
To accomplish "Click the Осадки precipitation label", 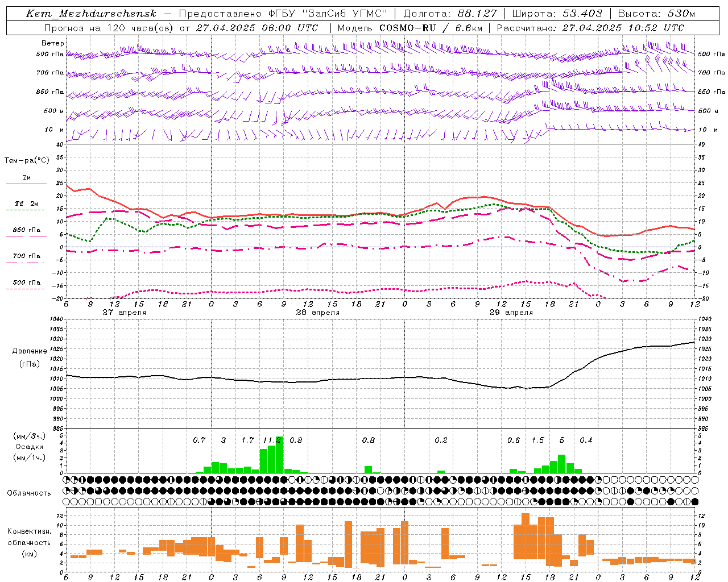I will (29, 447).
